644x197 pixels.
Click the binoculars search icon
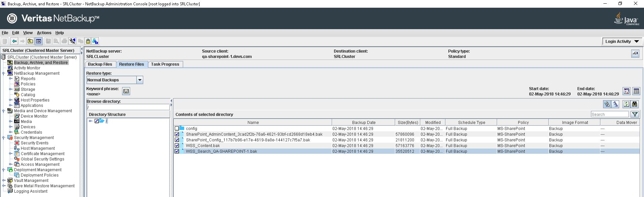[x=635, y=104]
